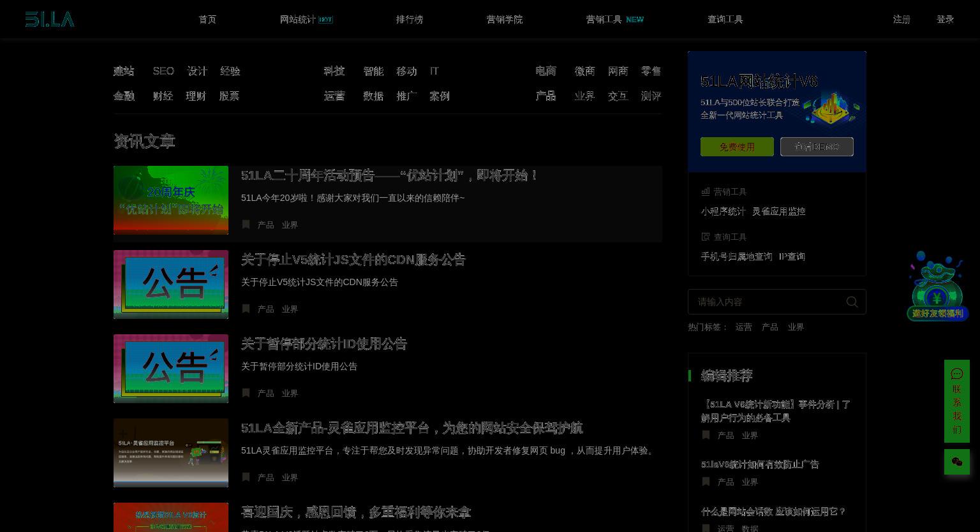Click the 营销工具 sidebar chart icon
Image resolution: width=980 pixels, height=532 pixels.
[706, 191]
